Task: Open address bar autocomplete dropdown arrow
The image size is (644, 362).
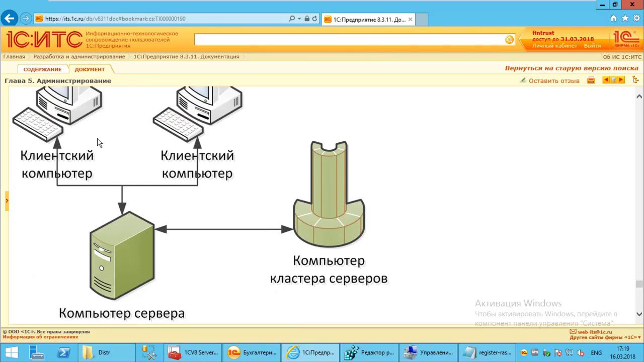Action: 299,19
